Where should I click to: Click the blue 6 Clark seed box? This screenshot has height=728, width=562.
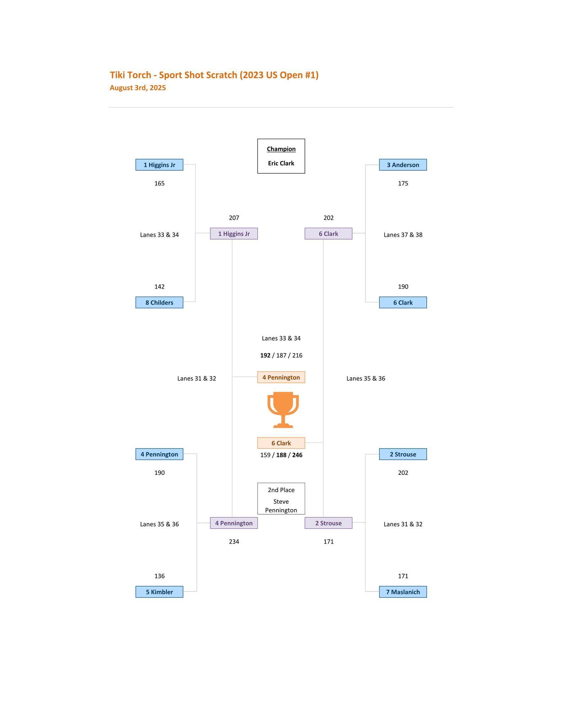(403, 303)
